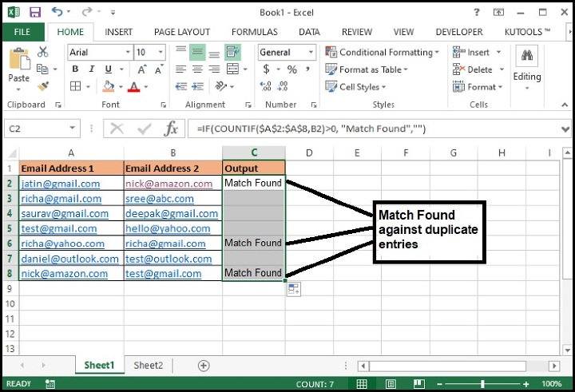Apply comma style number format
This screenshot has height=392, width=575.
point(307,69)
